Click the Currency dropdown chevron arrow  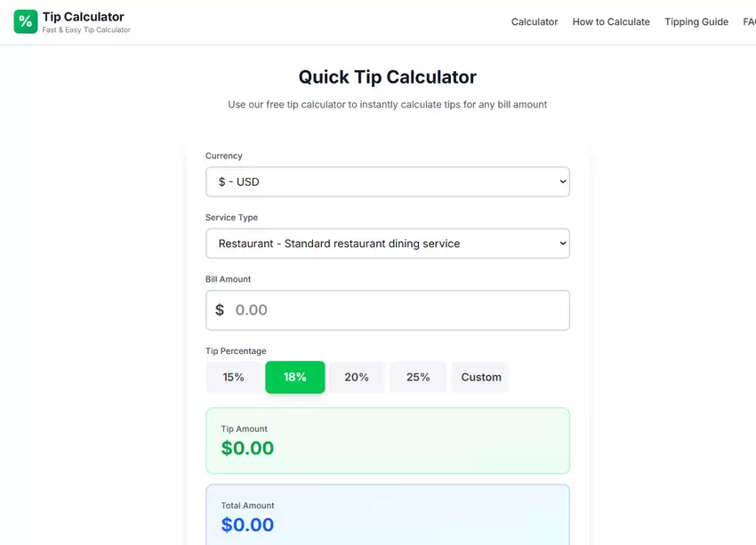[x=562, y=181]
